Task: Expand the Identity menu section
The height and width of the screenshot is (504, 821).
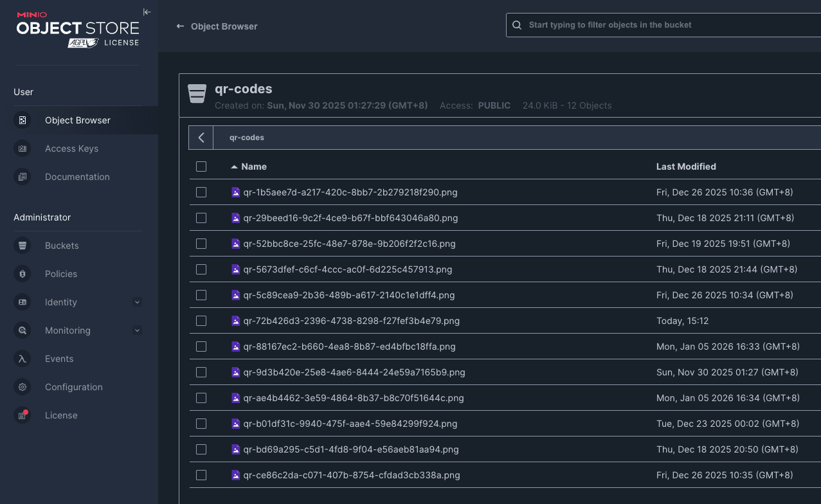Action: [137, 302]
